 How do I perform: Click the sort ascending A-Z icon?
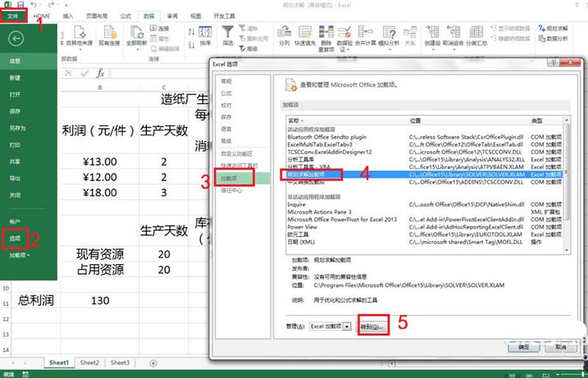pos(191,32)
